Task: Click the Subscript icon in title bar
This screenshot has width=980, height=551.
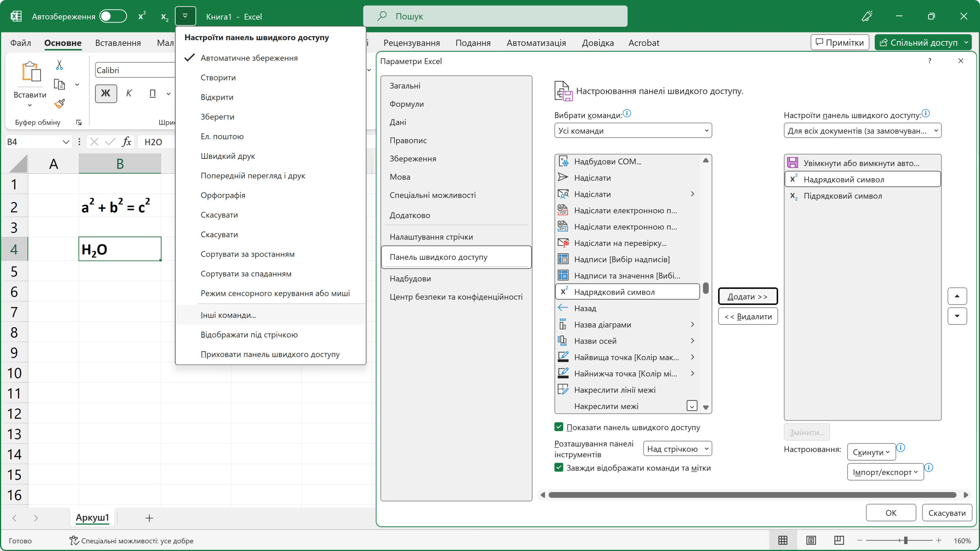Action: point(165,16)
